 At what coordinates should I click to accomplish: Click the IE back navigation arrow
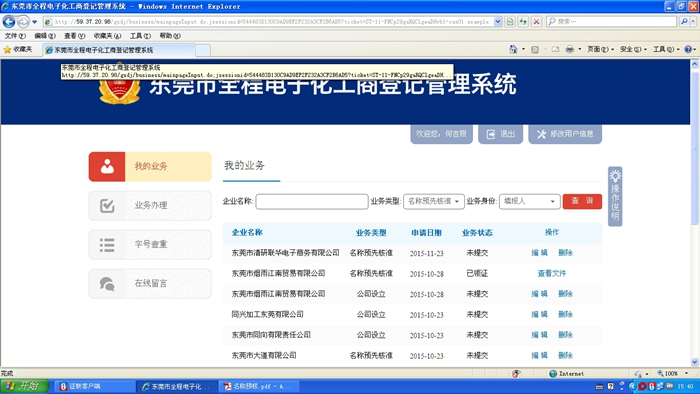(x=8, y=21)
